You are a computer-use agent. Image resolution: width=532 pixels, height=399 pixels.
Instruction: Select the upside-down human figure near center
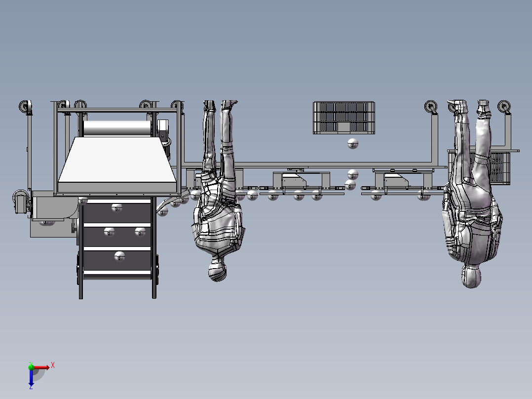tap(219, 190)
